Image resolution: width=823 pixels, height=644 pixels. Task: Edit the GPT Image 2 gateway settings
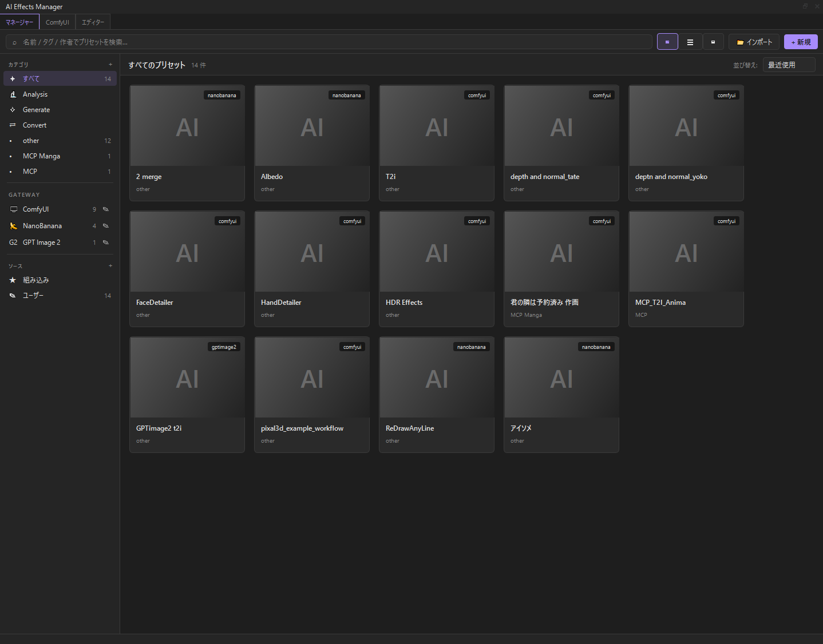point(105,243)
